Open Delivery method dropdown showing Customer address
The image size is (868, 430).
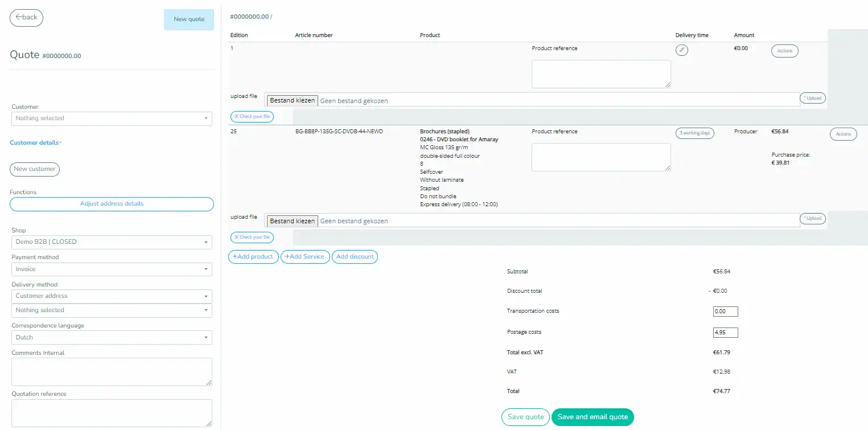point(112,296)
